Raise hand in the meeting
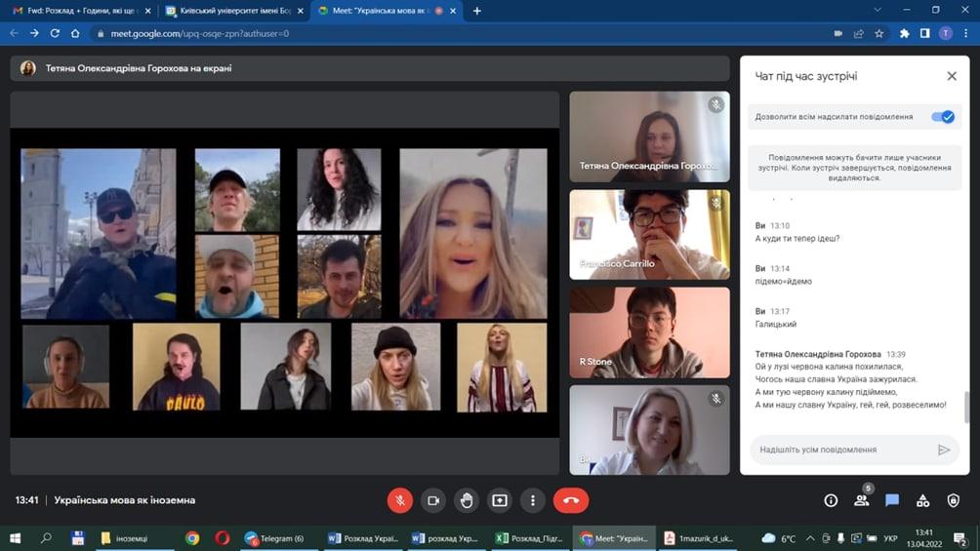 [x=467, y=500]
